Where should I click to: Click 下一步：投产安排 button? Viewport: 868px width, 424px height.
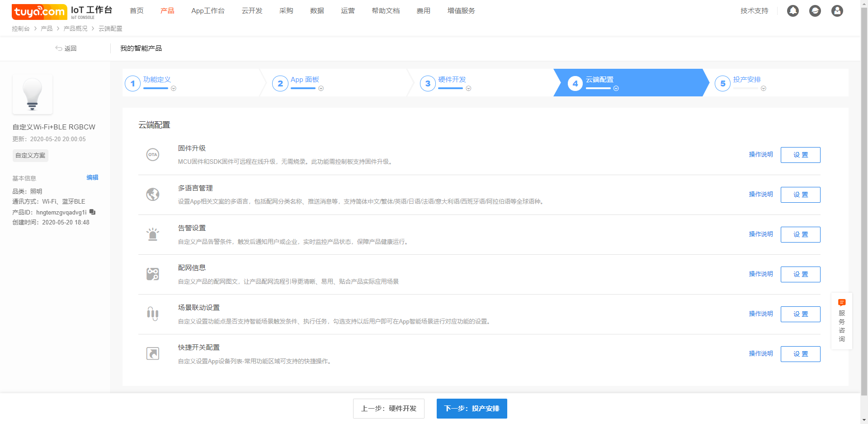[x=472, y=409]
